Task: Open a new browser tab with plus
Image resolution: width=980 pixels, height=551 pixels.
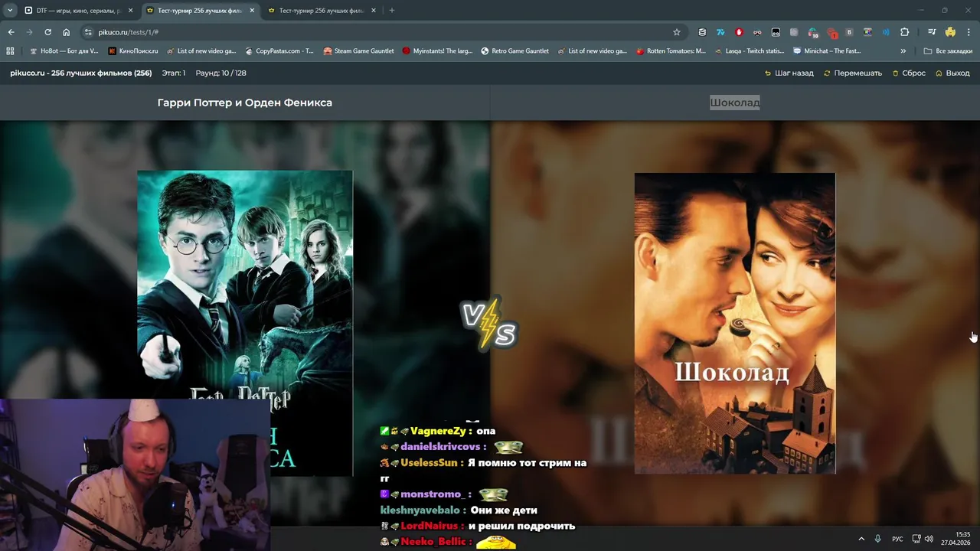Action: pyautogui.click(x=392, y=11)
